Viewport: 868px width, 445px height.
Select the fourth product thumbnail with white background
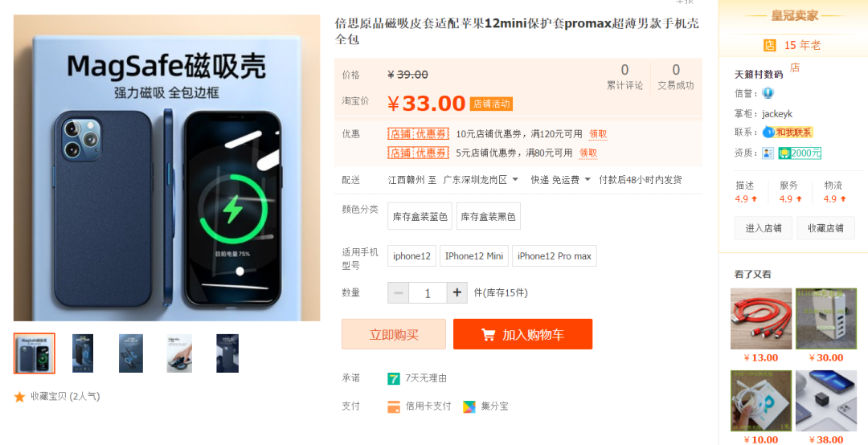coord(179,353)
